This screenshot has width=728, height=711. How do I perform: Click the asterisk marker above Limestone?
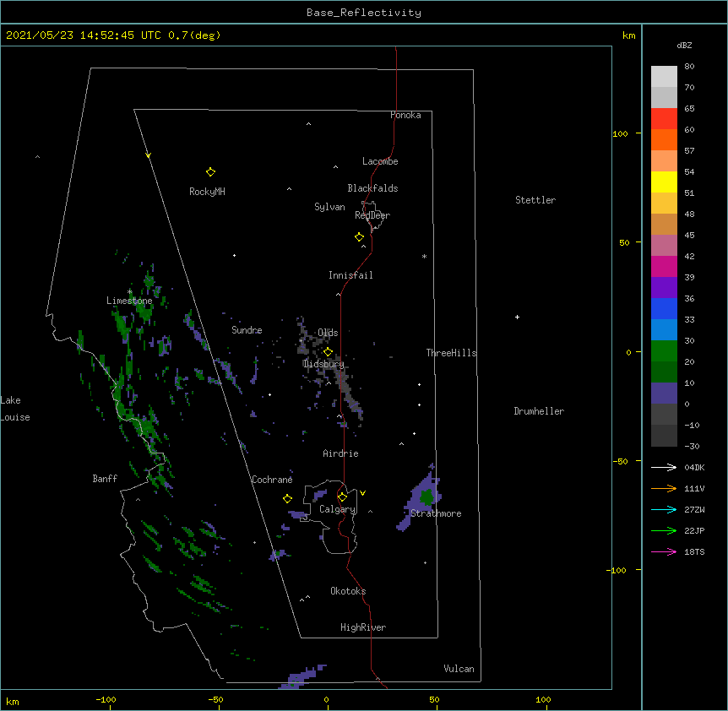[129, 292]
